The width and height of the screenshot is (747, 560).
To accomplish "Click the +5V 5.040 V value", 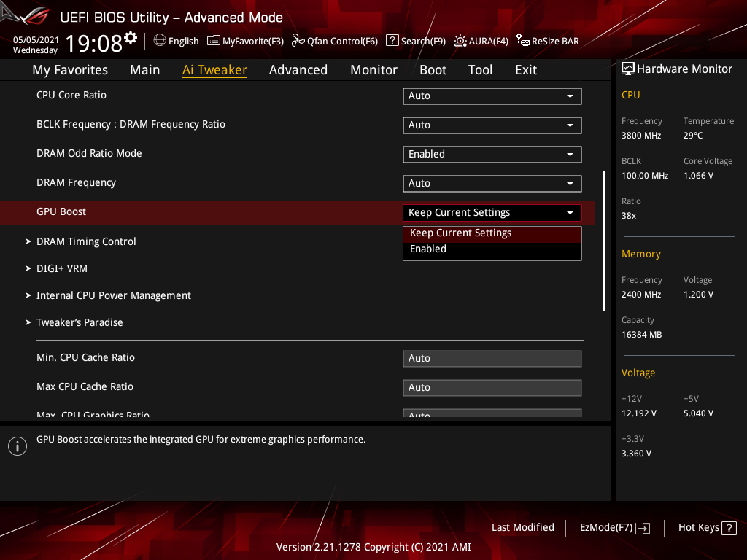I will click(698, 413).
